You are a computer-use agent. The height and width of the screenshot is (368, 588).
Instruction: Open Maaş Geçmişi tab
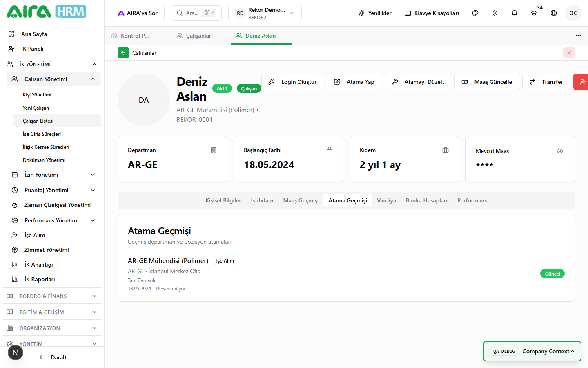(x=301, y=200)
